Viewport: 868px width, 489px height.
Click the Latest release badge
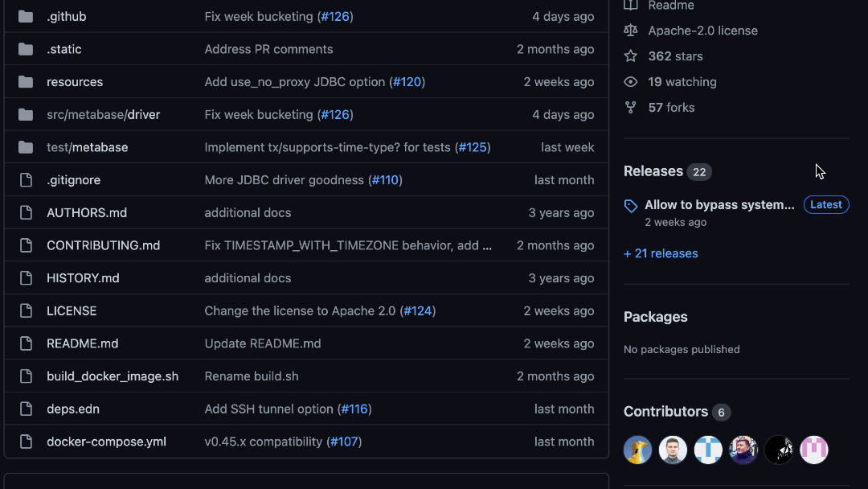pos(826,205)
